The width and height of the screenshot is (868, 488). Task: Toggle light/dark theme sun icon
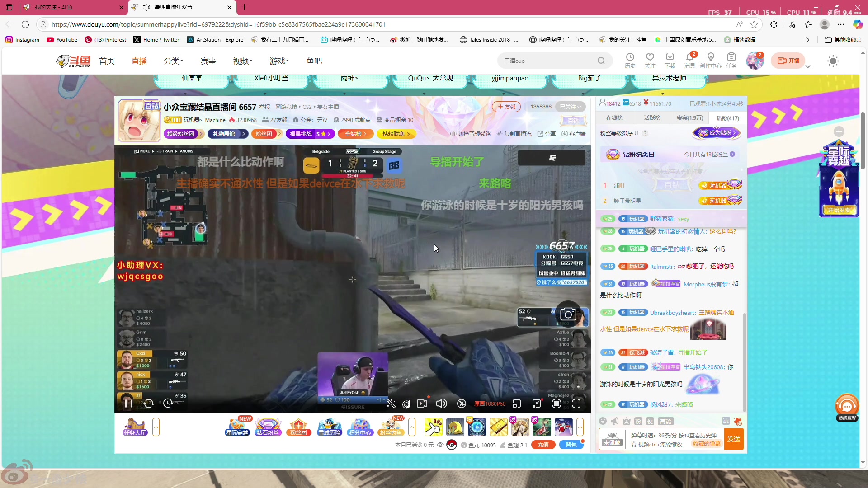[x=833, y=61]
